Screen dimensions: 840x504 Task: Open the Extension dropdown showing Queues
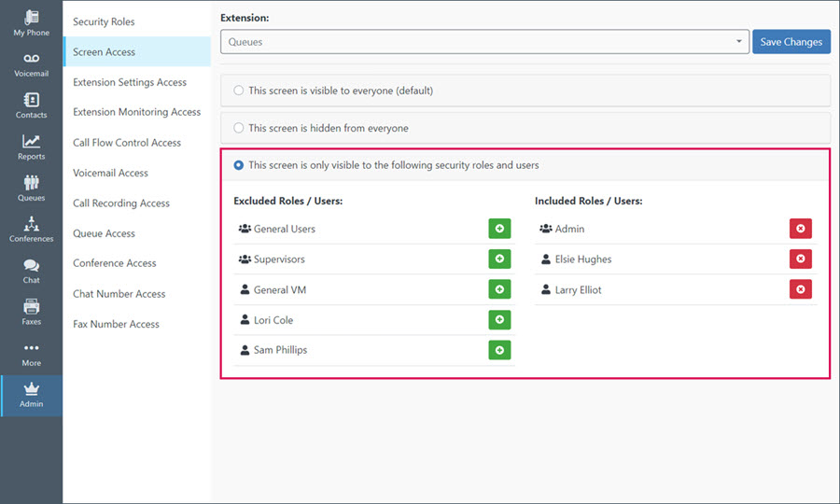click(x=484, y=42)
